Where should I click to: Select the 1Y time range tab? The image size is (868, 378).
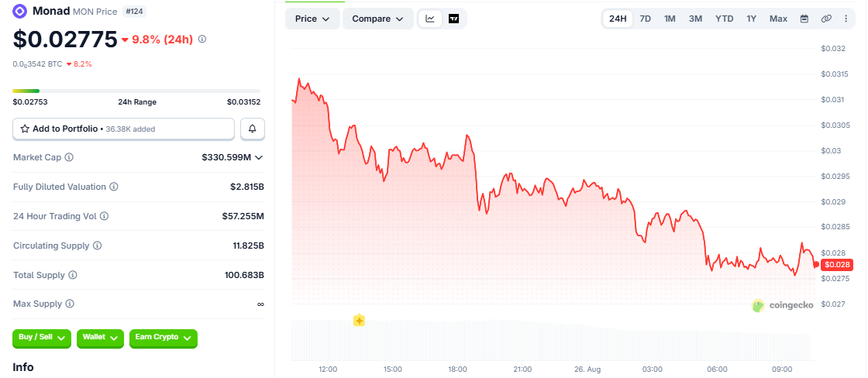click(x=751, y=19)
